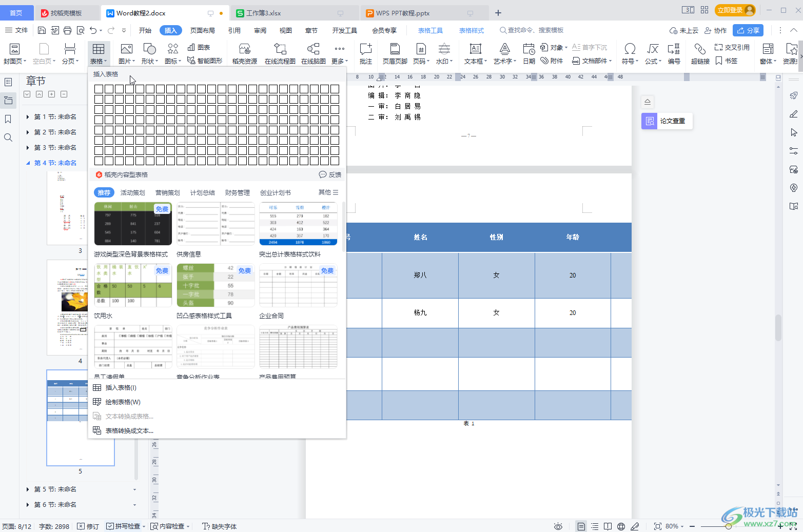Collapse 第 4 节 section tree arrow
803x532 pixels.
pyautogui.click(x=28, y=163)
